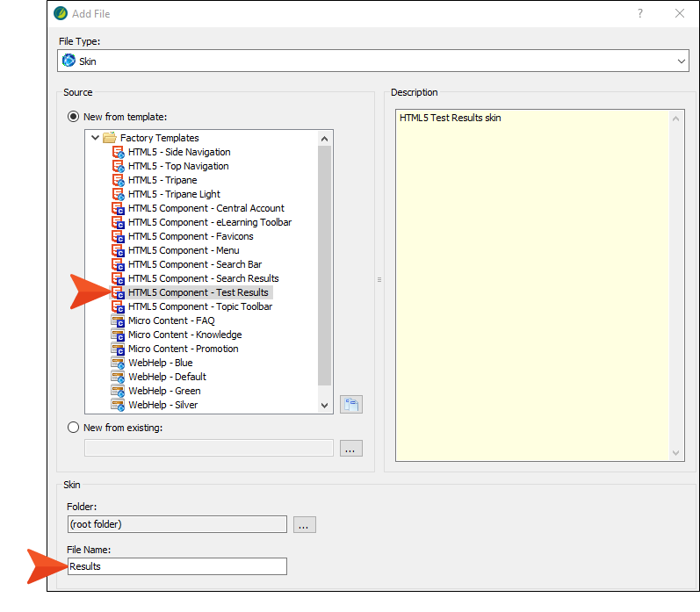Click the Favicons component icon
Screen dimensions: 700x612
[118, 236]
